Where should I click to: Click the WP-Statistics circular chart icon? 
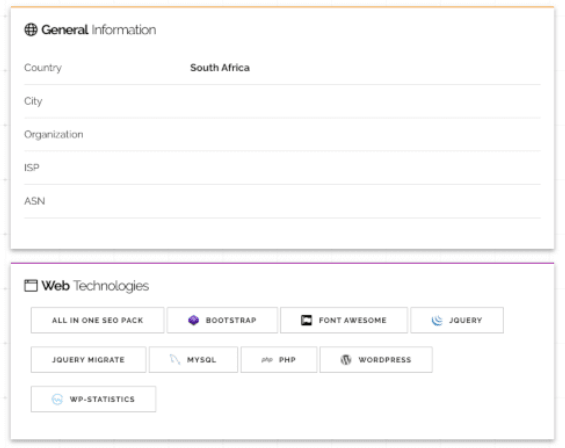(x=57, y=399)
